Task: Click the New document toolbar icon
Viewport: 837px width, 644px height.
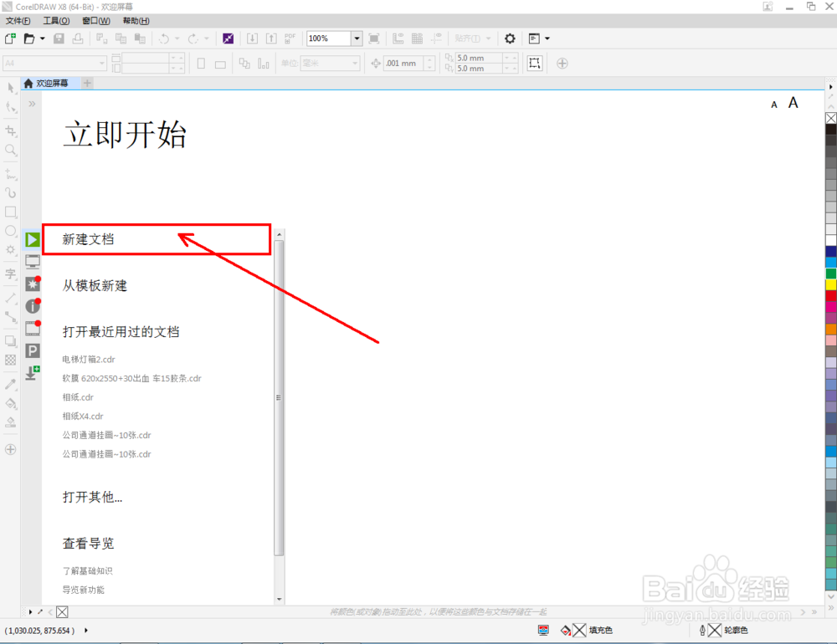Action: pos(10,38)
